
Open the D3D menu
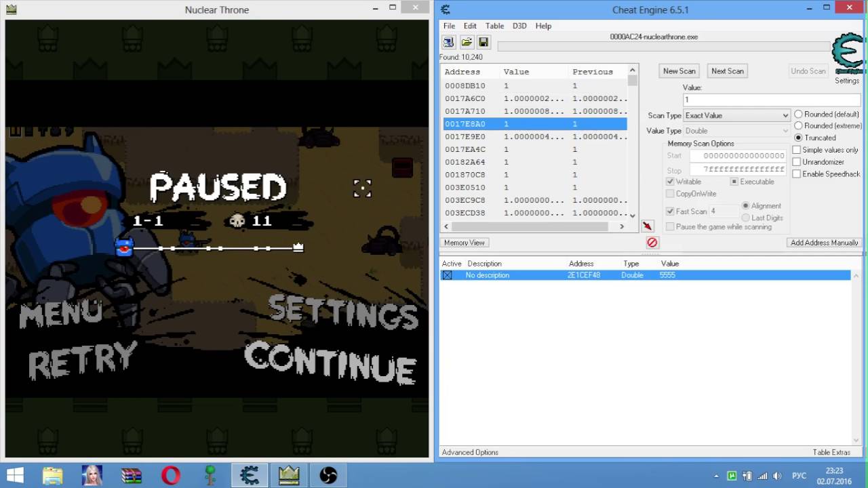[x=519, y=26]
